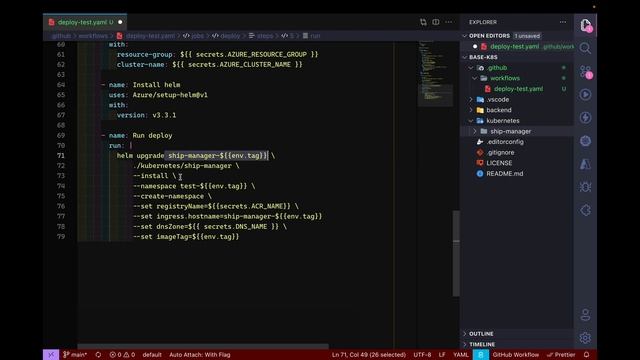Image resolution: width=640 pixels, height=360 pixels.
Task: Collapse the .github folder
Action: click(x=471, y=68)
